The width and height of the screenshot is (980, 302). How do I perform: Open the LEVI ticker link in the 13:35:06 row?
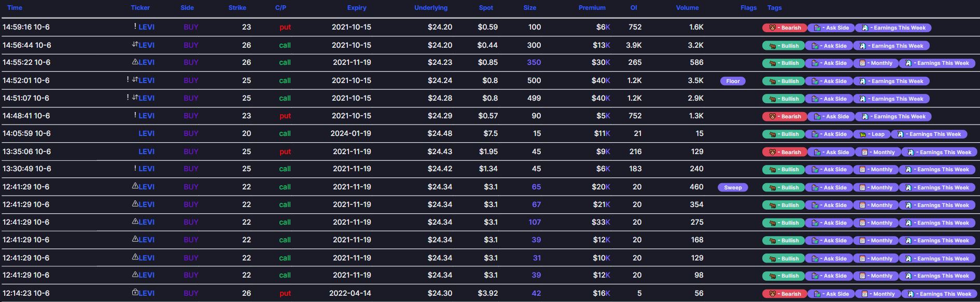(146, 152)
